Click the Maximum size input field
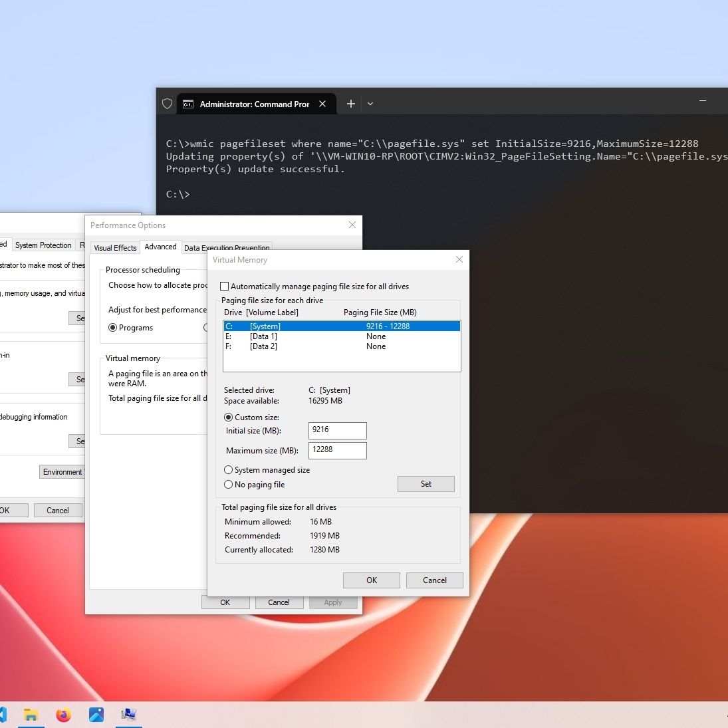This screenshot has height=728, width=728. coord(337,450)
